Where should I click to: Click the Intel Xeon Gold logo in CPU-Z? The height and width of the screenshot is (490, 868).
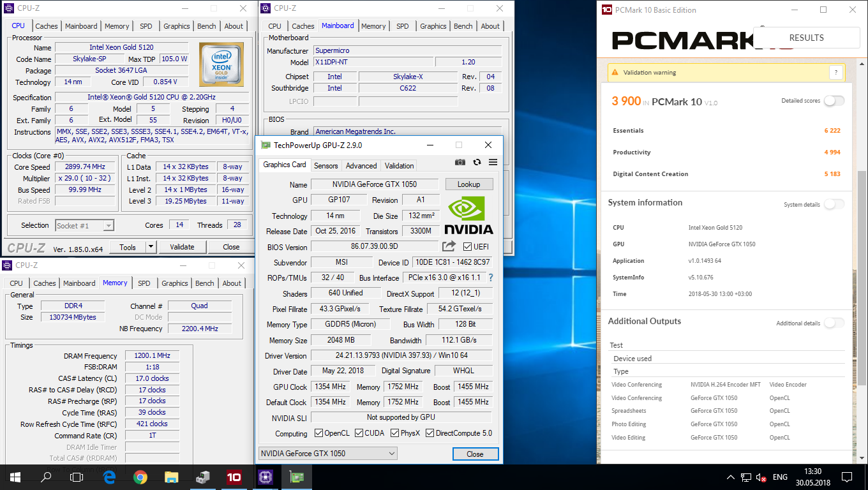pyautogui.click(x=221, y=64)
